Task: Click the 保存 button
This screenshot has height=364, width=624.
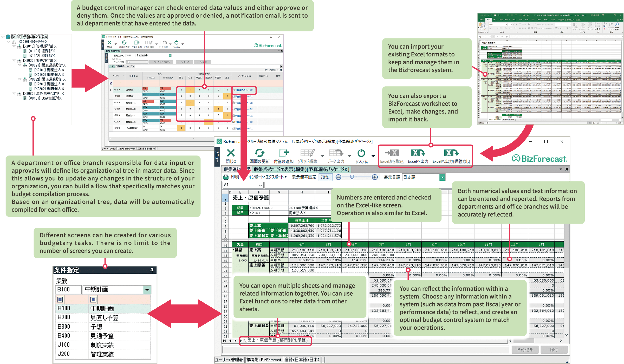Action: [x=554, y=350]
